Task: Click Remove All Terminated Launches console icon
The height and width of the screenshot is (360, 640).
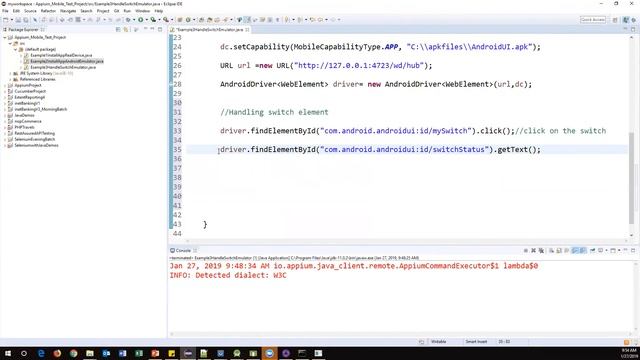Action: click(541, 251)
